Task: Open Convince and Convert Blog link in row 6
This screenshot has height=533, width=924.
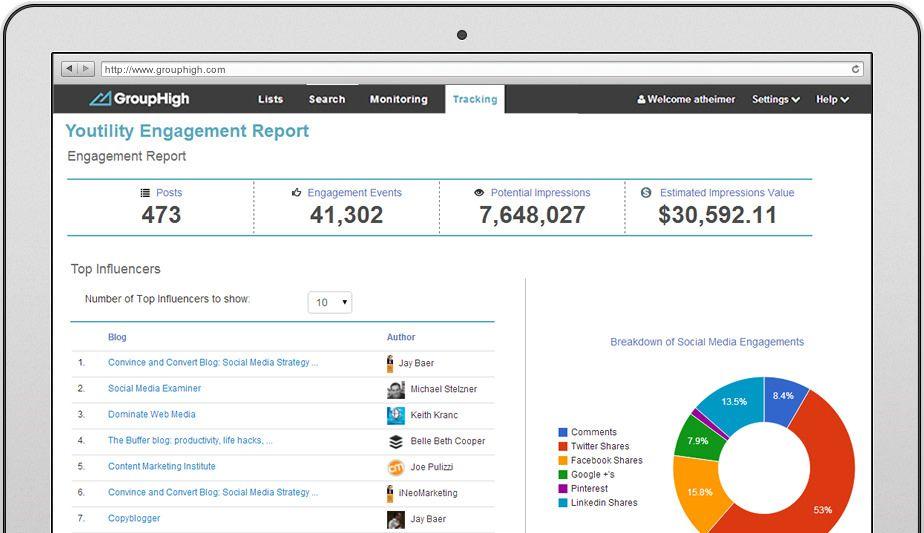Action: click(213, 492)
